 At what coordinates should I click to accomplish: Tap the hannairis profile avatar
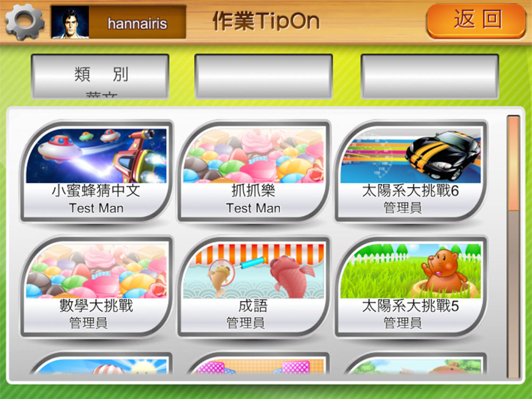[x=70, y=22]
